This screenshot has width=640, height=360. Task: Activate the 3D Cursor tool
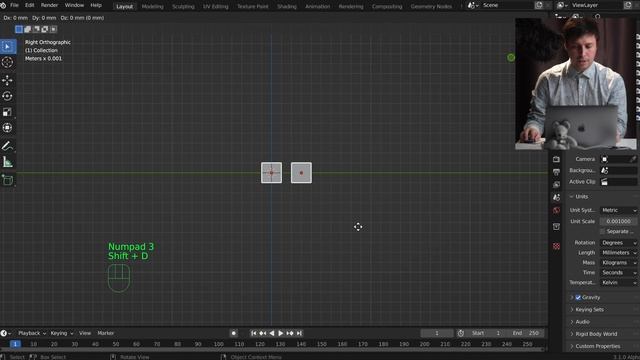coord(7,62)
